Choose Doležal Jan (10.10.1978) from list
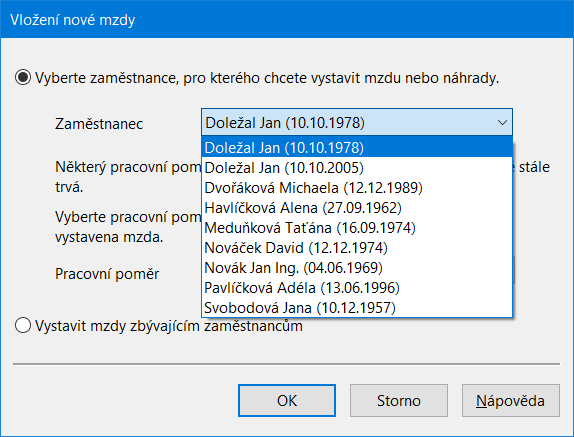Image resolution: width=574 pixels, height=437 pixels. (x=357, y=147)
